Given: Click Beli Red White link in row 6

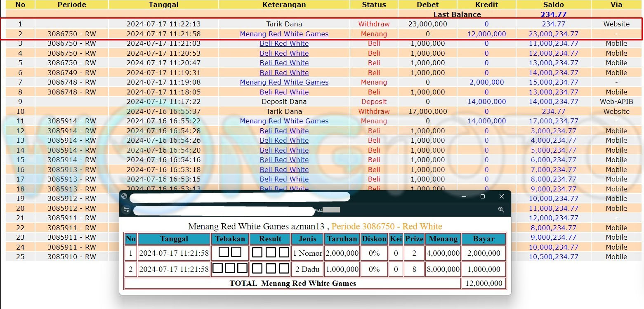Looking at the screenshot, I should point(284,73).
